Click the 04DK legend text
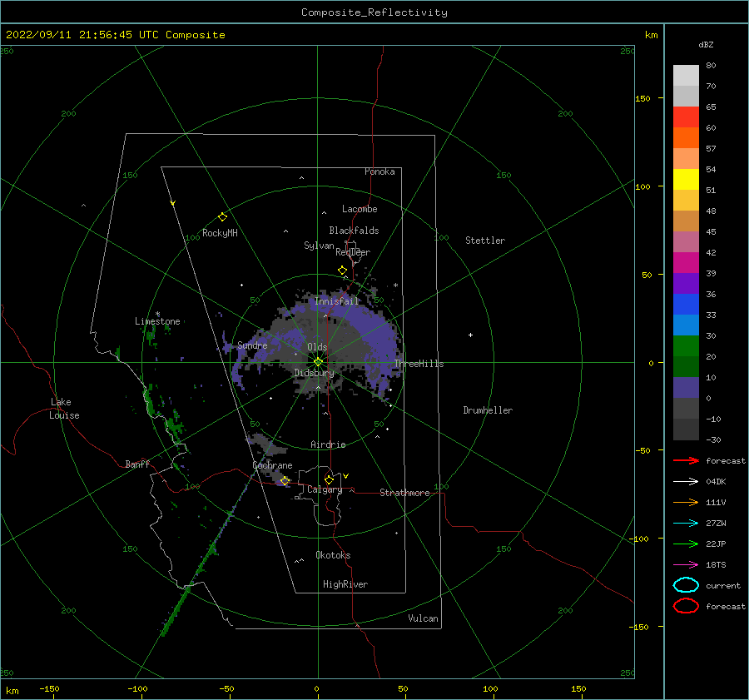Viewport: 749px width, 700px height. [716, 482]
